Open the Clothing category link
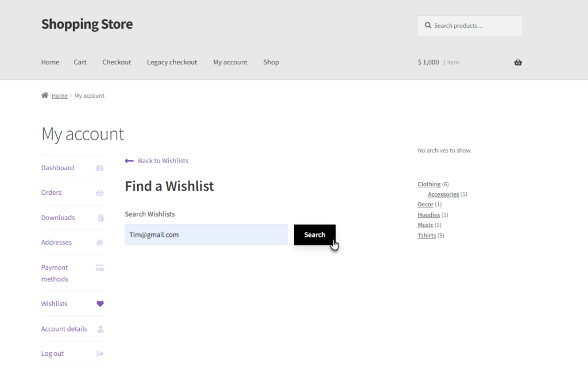This screenshot has width=588, height=369. (x=429, y=184)
